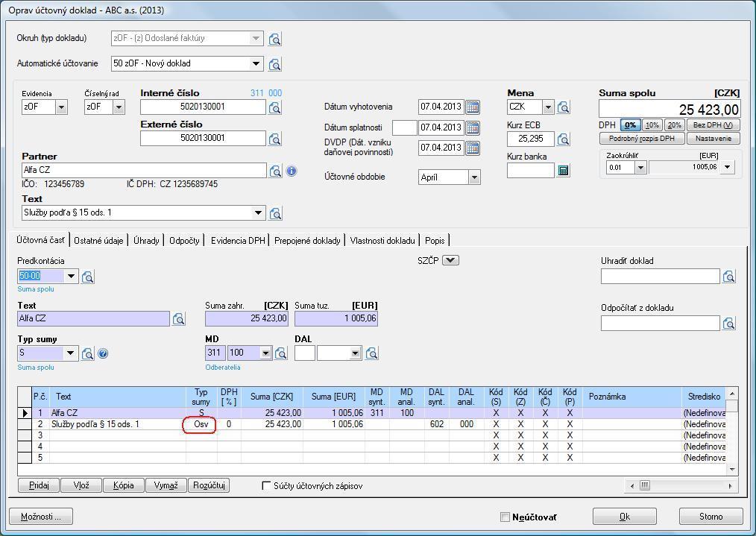Viewport: 756px width, 536px height.
Task: Cancel with Storno button
Action: (711, 517)
